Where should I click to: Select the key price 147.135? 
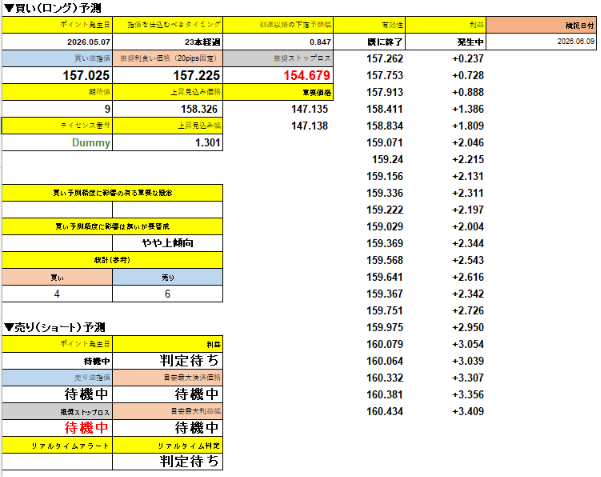[309, 109]
